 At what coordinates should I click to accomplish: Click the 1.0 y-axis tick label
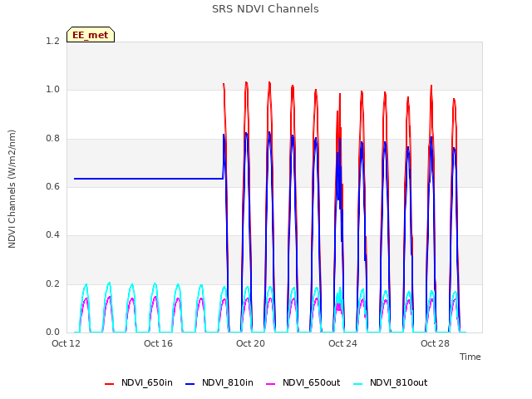click(52, 90)
